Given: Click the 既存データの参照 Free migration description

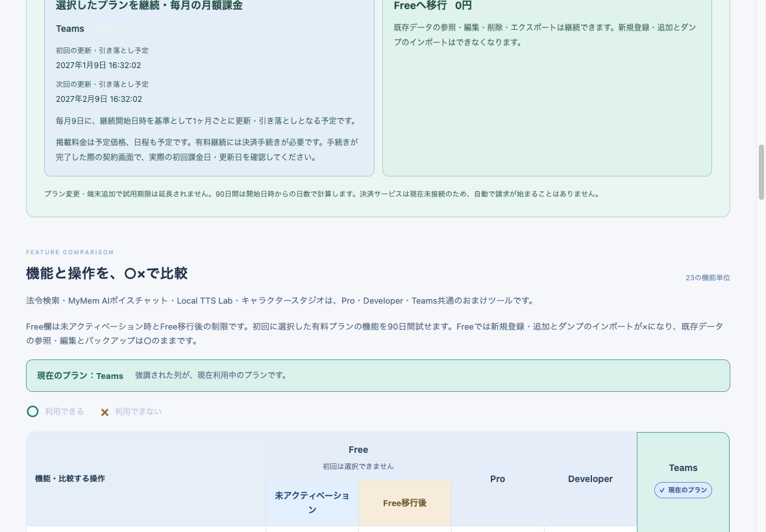Looking at the screenshot, I should pyautogui.click(x=545, y=34).
